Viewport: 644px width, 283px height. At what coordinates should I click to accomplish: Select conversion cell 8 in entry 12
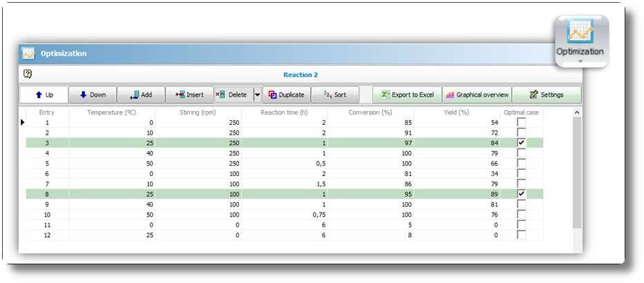[371, 235]
